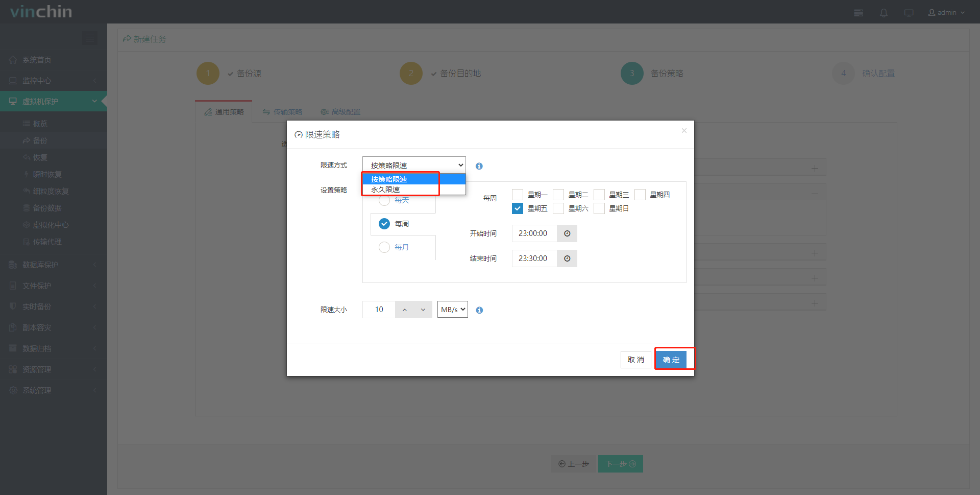The image size is (980, 495).
Task: Switch to the 传输策略 tab
Action: [x=282, y=112]
